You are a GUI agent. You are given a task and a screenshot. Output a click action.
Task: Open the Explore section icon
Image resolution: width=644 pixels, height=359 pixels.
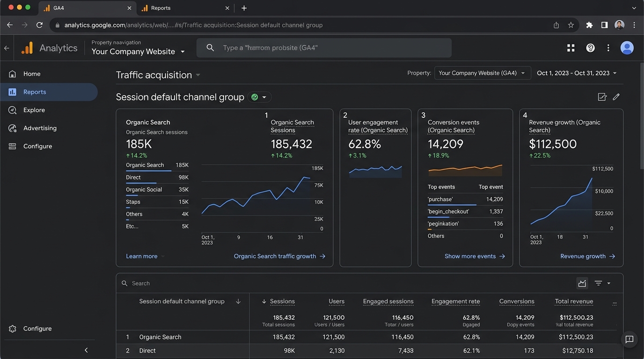13,110
